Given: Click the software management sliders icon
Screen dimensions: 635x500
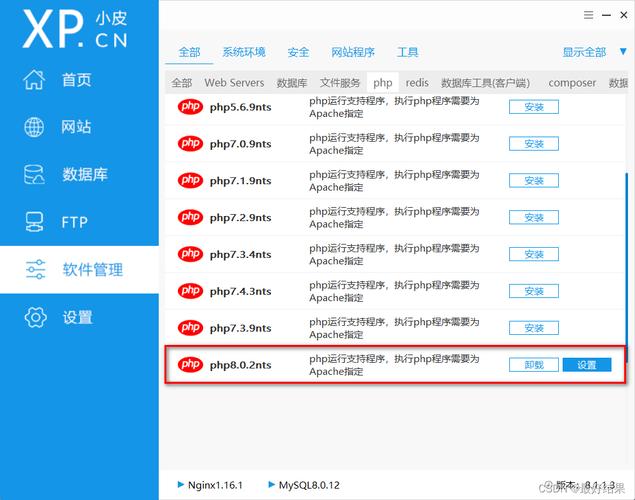Looking at the screenshot, I should 35,270.
